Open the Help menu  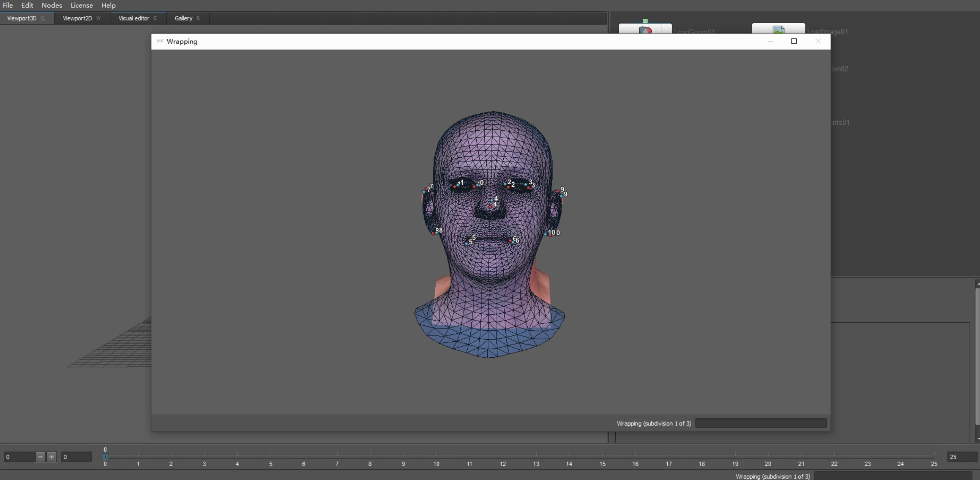coord(108,5)
